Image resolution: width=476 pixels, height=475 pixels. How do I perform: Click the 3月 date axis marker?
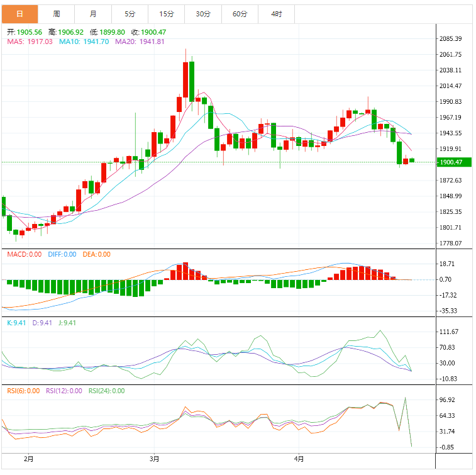point(154,459)
